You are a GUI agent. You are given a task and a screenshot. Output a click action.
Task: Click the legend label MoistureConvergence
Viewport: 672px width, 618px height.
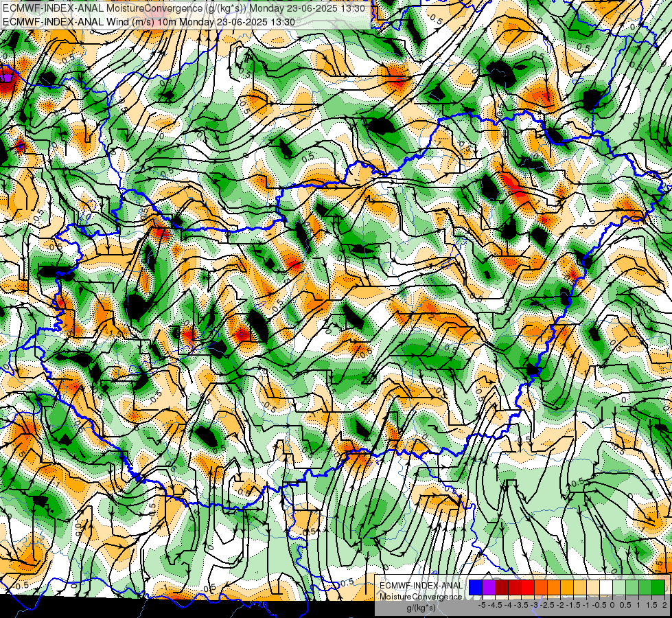tap(421, 597)
